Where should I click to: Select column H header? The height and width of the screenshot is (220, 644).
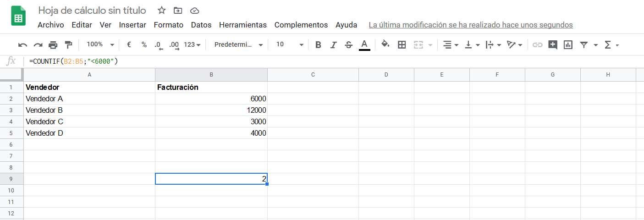(x=608, y=75)
